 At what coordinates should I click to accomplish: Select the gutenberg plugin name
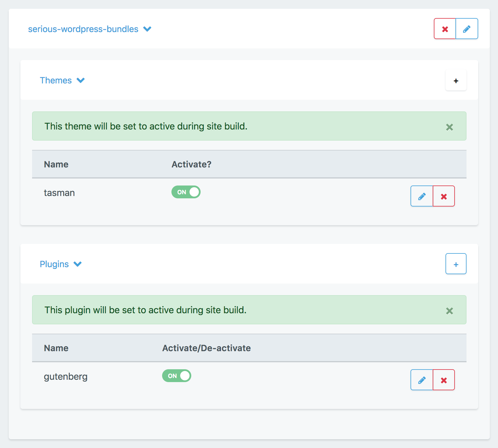tap(66, 377)
